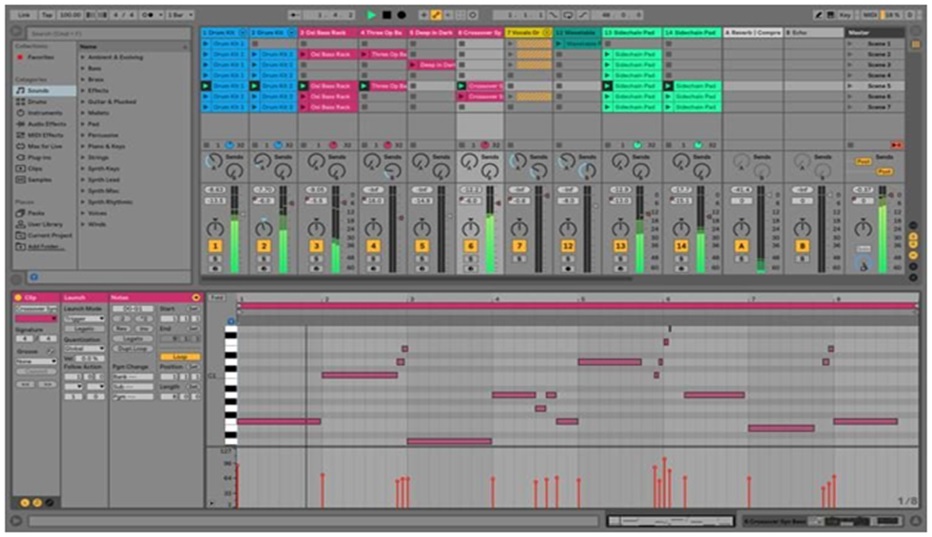The height and width of the screenshot is (537, 932).
Task: Select the 3 Oxi Bass Rack track header
Action: [328, 33]
